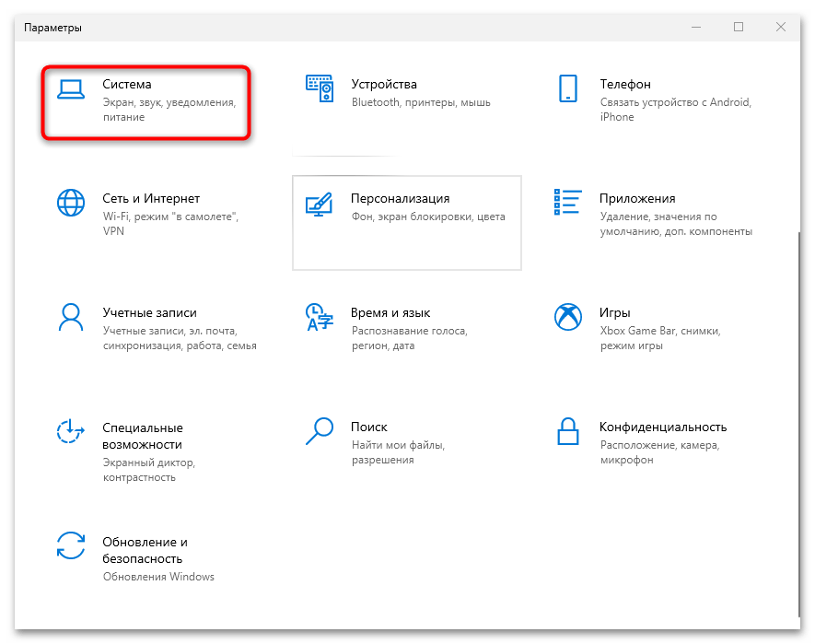The image size is (815, 644).
Task: Click the vertical scrollbar of Параметры window
Action: pyautogui.click(x=798, y=424)
